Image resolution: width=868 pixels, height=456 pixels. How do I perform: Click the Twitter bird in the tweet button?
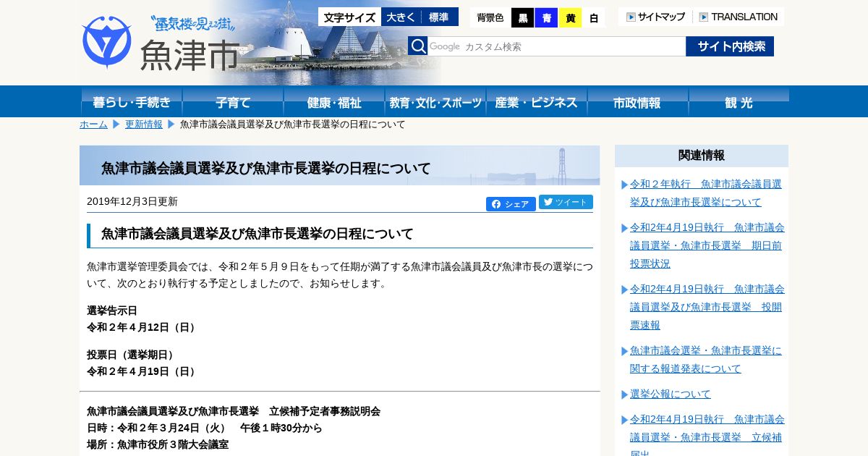(548, 202)
